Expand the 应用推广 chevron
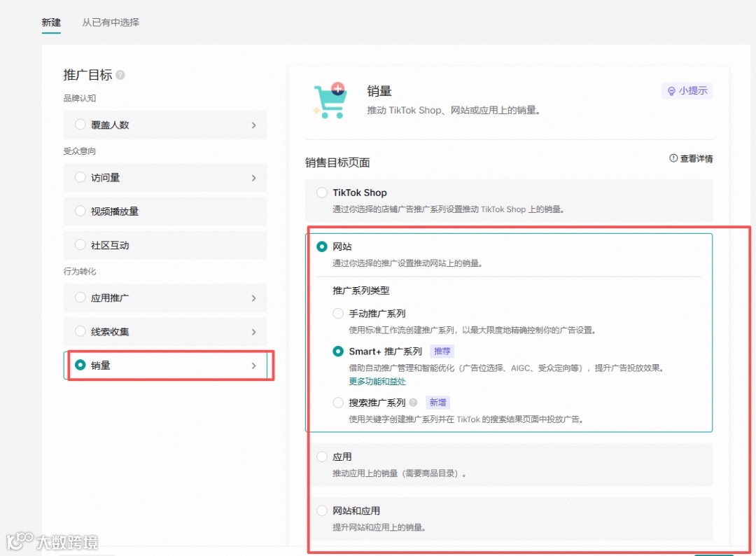Image resolution: width=756 pixels, height=556 pixels. 253,298
